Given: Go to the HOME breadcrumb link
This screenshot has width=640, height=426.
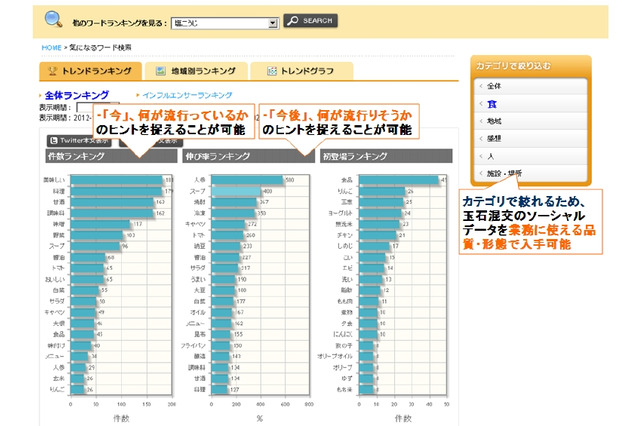Looking at the screenshot, I should [51, 48].
